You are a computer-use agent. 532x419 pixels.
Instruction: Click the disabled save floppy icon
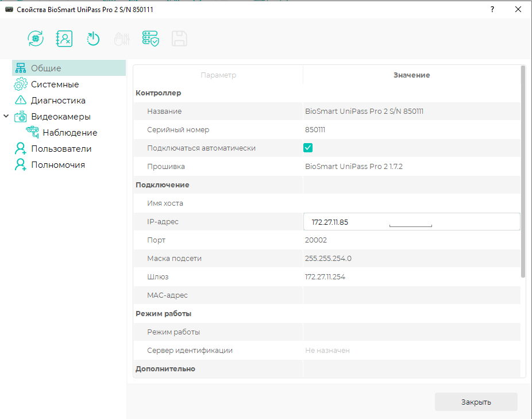pyautogui.click(x=179, y=39)
